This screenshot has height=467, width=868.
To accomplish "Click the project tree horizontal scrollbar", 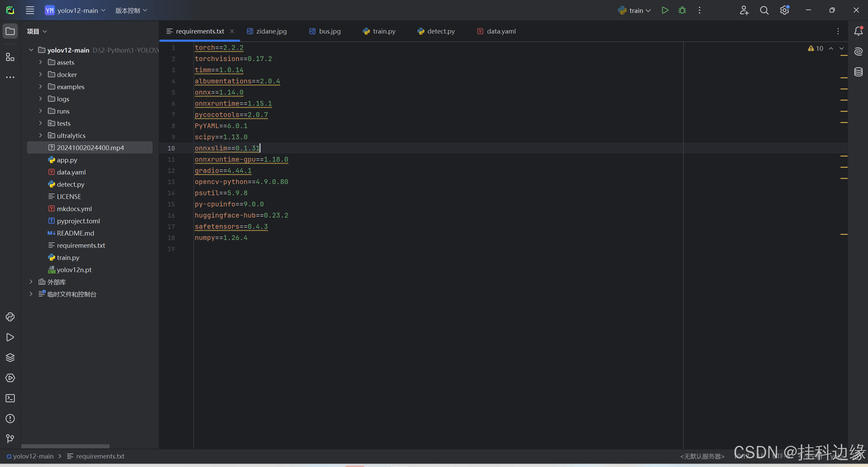I will click(x=65, y=446).
